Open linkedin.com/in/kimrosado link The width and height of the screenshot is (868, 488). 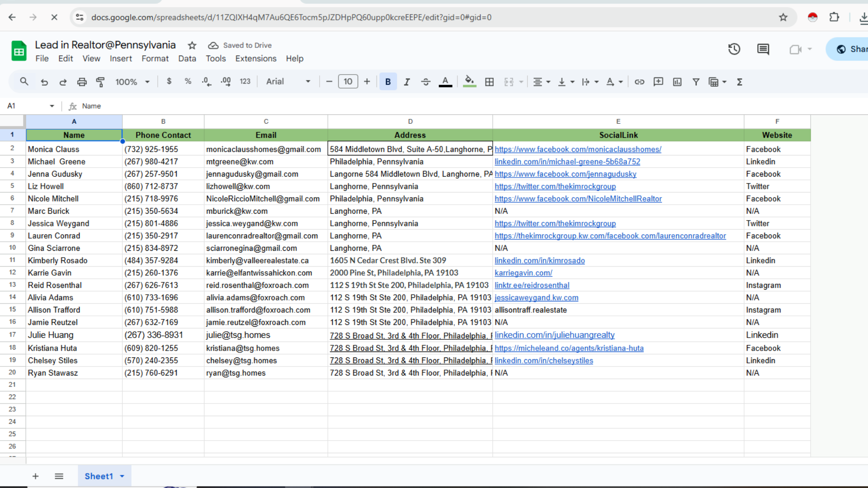pos(539,261)
